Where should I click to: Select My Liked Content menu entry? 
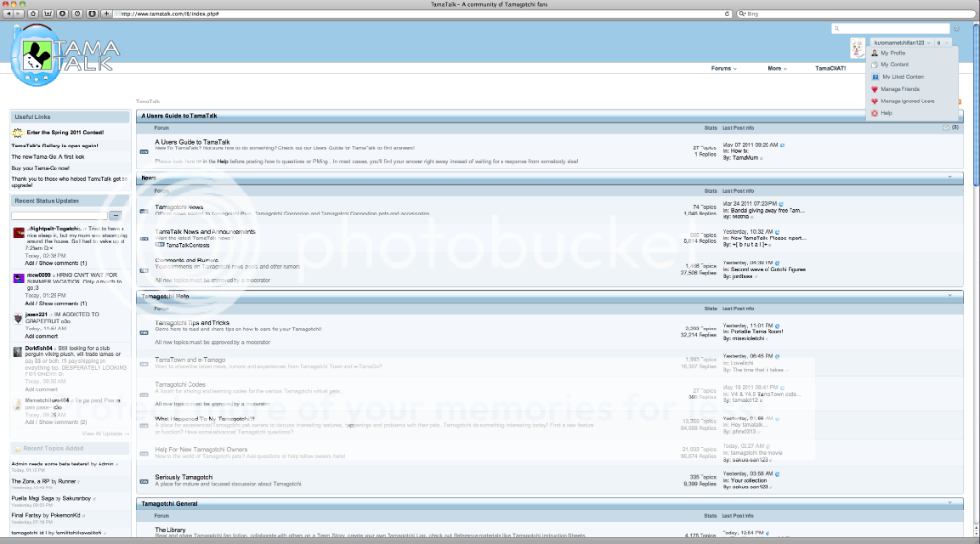click(x=903, y=77)
